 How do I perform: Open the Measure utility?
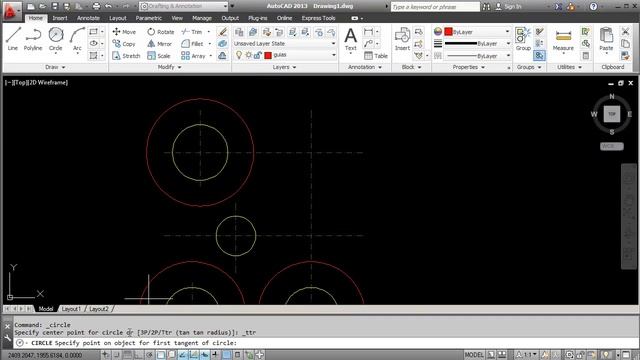point(563,41)
